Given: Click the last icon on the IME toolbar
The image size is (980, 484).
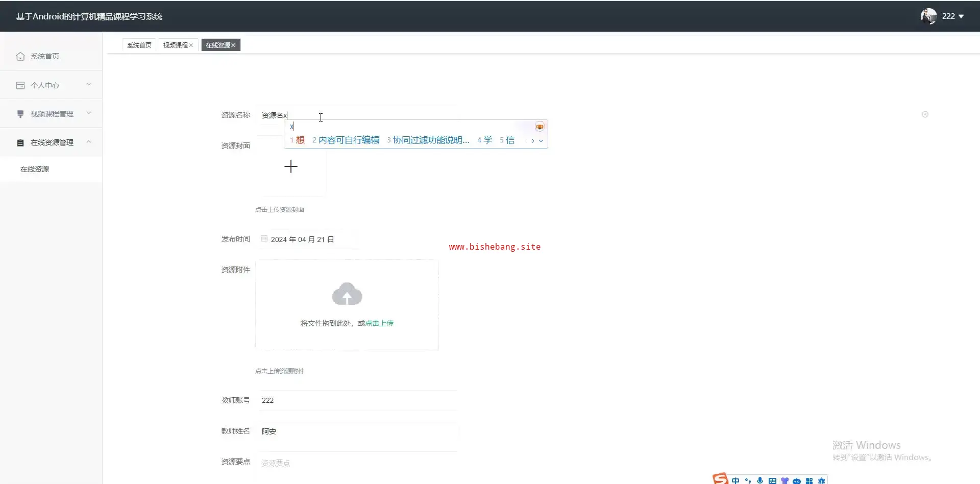Looking at the screenshot, I should [821, 480].
